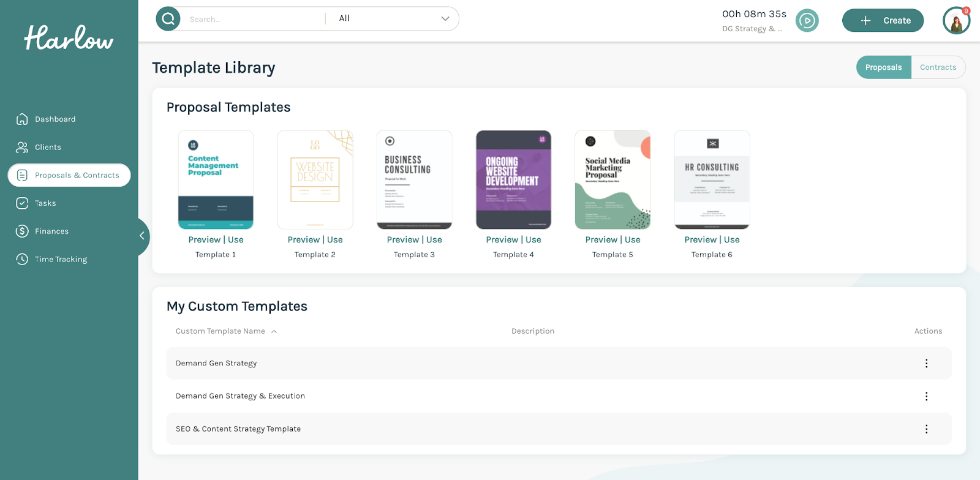Click the Create button
980x480 pixels.
883,21
